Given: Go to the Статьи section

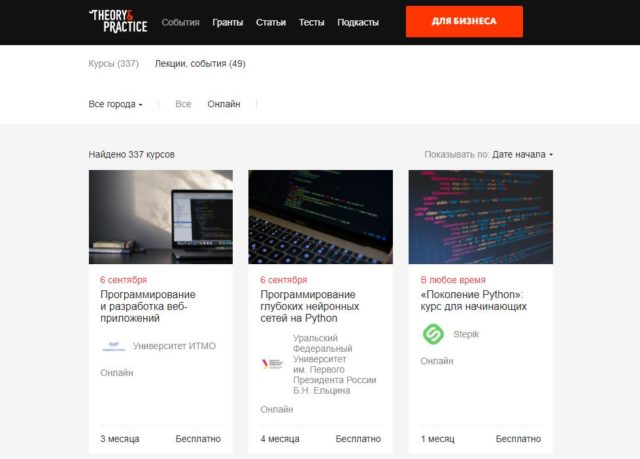Looking at the screenshot, I should point(270,22).
